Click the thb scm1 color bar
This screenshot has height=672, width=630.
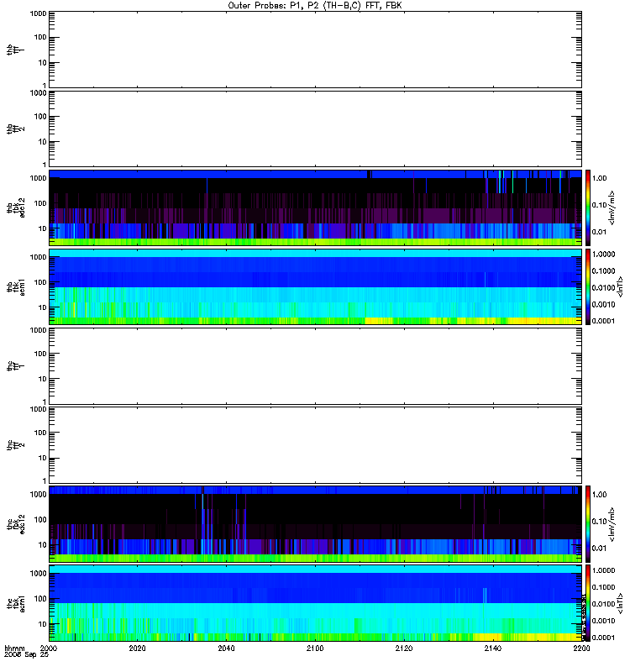pos(588,286)
